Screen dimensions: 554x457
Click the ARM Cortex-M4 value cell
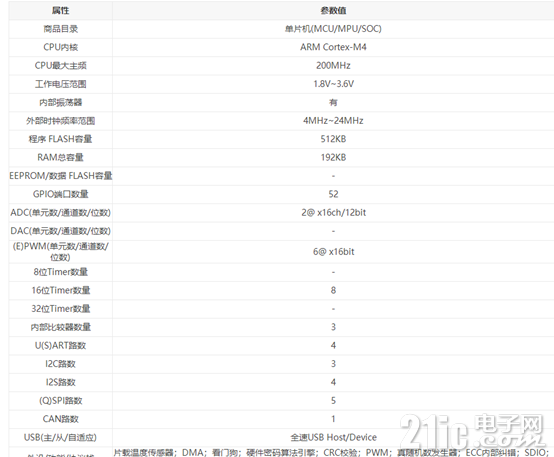[333, 47]
